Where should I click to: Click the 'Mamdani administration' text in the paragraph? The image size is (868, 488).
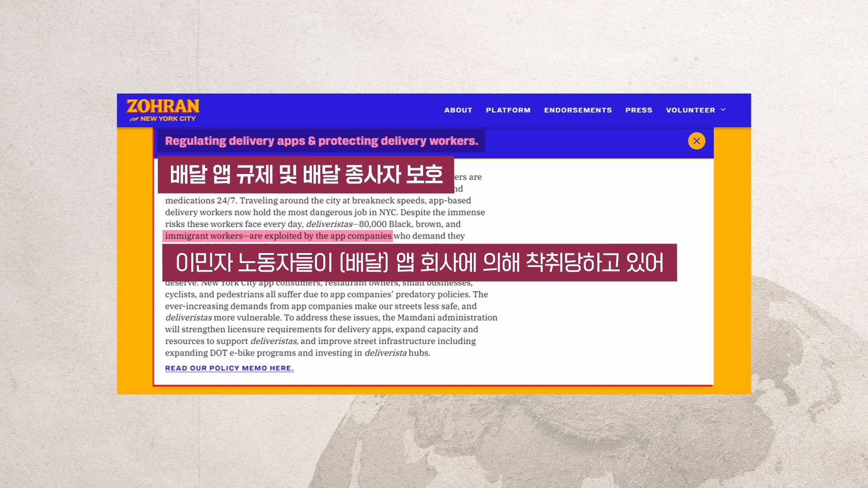[447, 318]
